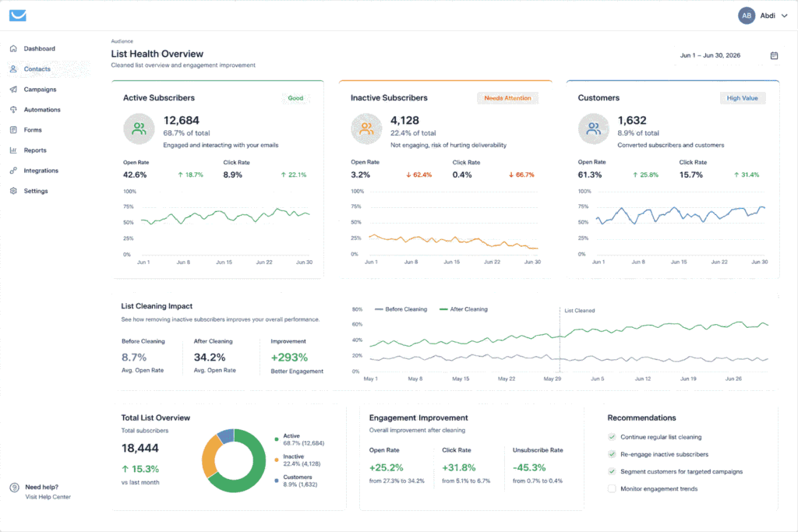Viewport: 798px width, 532px height.
Task: Click the orange Inactive Subscribers people icon
Action: pyautogui.click(x=366, y=129)
